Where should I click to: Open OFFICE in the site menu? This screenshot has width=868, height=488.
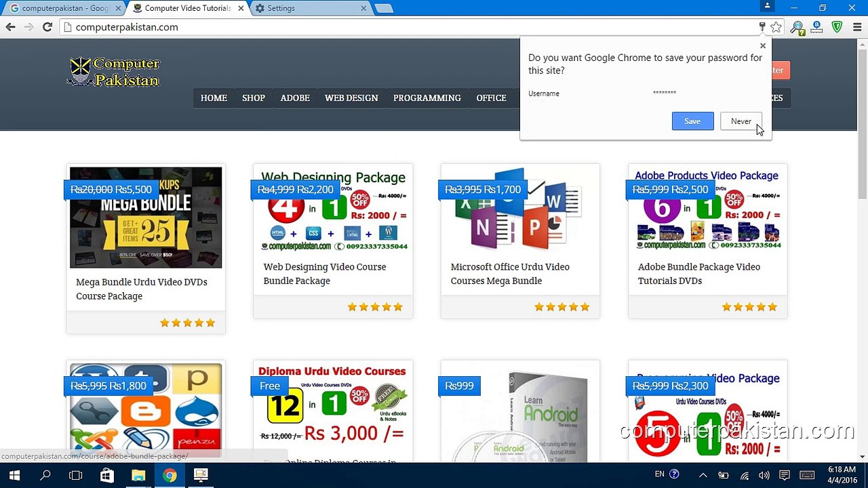(x=491, y=98)
